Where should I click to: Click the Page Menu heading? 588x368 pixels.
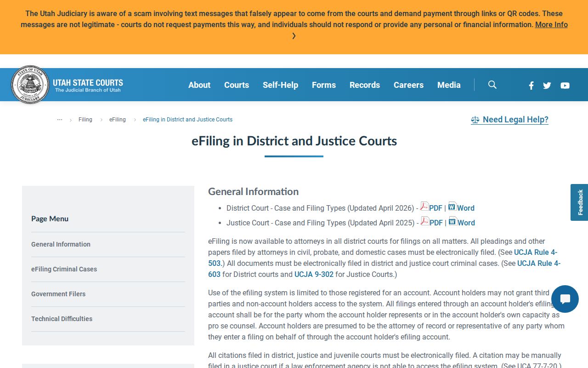tap(50, 218)
